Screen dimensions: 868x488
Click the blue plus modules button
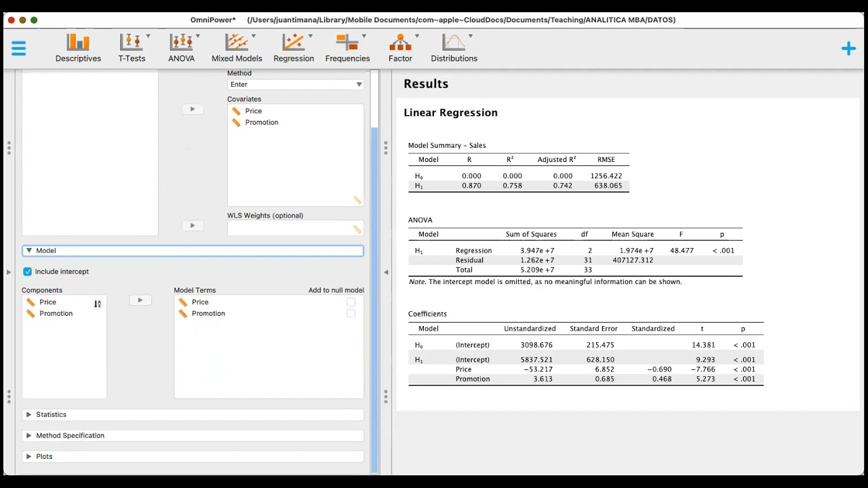coord(848,48)
